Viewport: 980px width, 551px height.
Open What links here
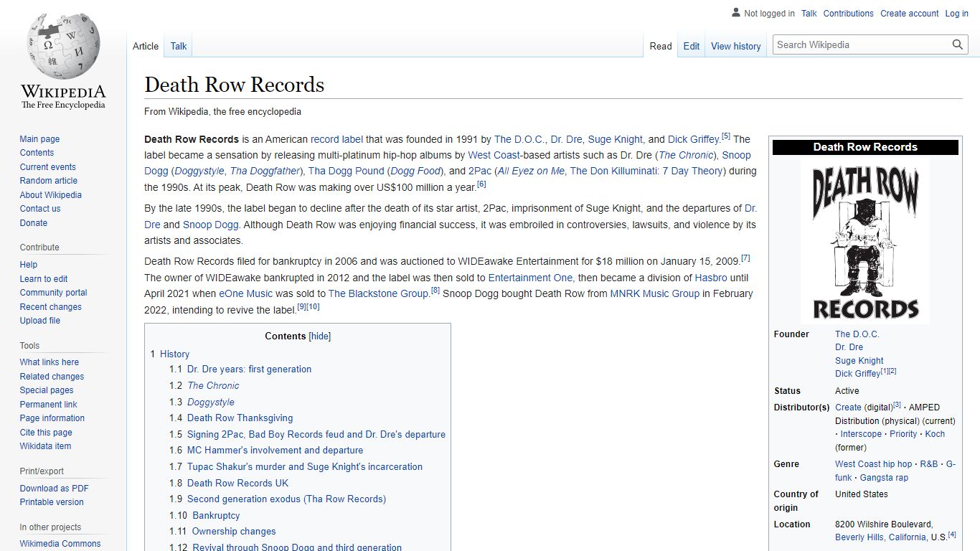click(x=49, y=362)
